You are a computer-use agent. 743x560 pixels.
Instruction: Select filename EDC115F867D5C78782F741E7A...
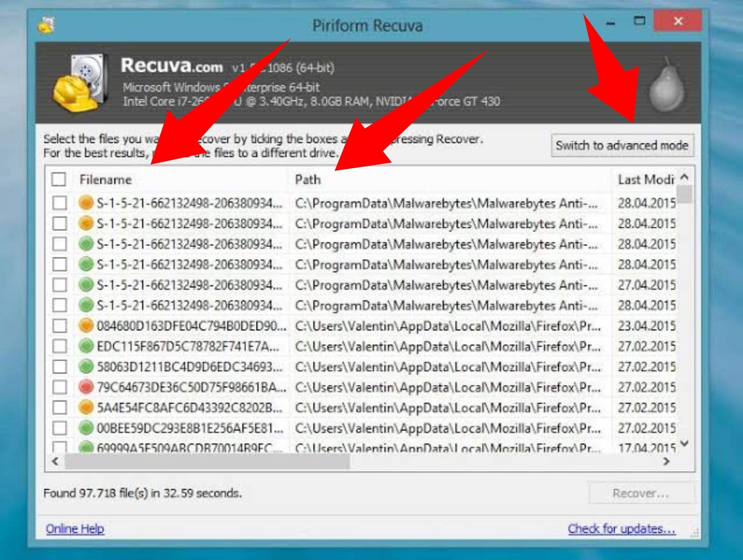(x=188, y=347)
